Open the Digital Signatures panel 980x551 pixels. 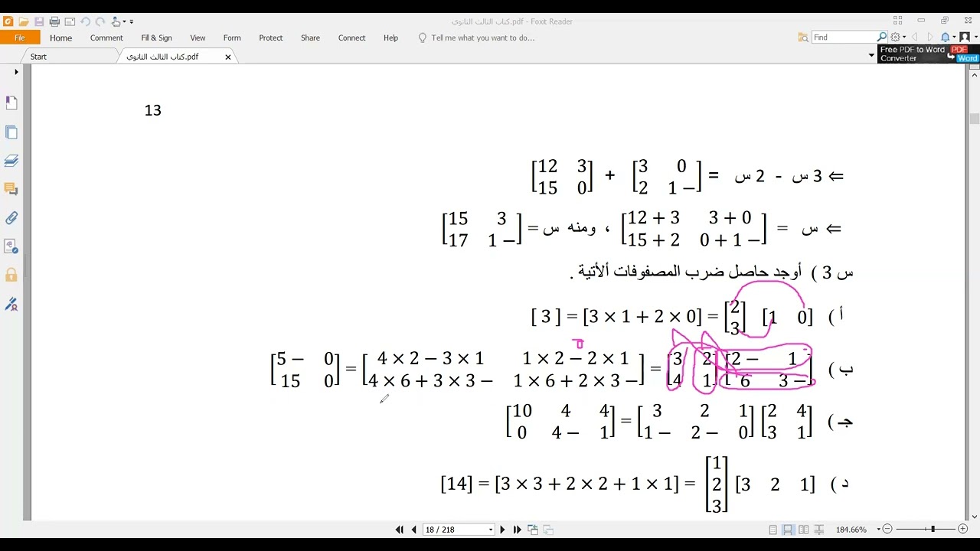(x=11, y=304)
